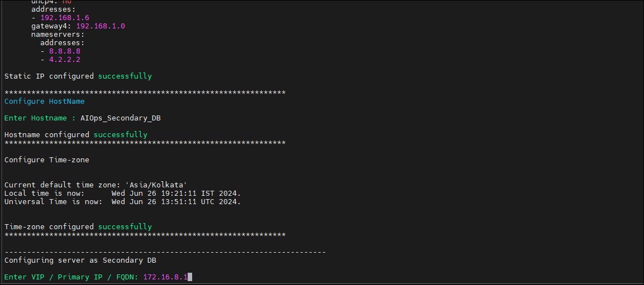Click the dashed separator line above Secondary DB
Image resolution: width=644 pixels, height=285 pixels.
[165, 252]
